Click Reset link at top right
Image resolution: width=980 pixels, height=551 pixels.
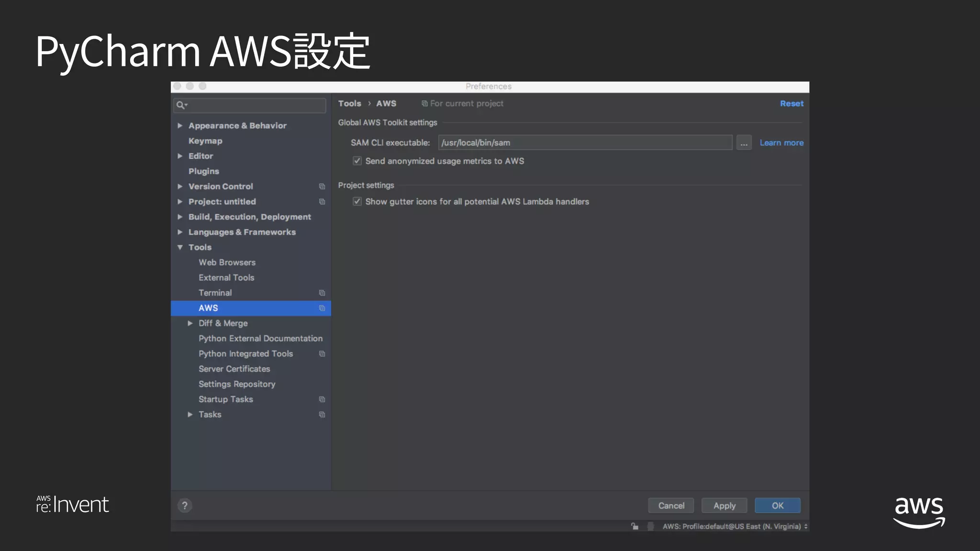pos(791,103)
